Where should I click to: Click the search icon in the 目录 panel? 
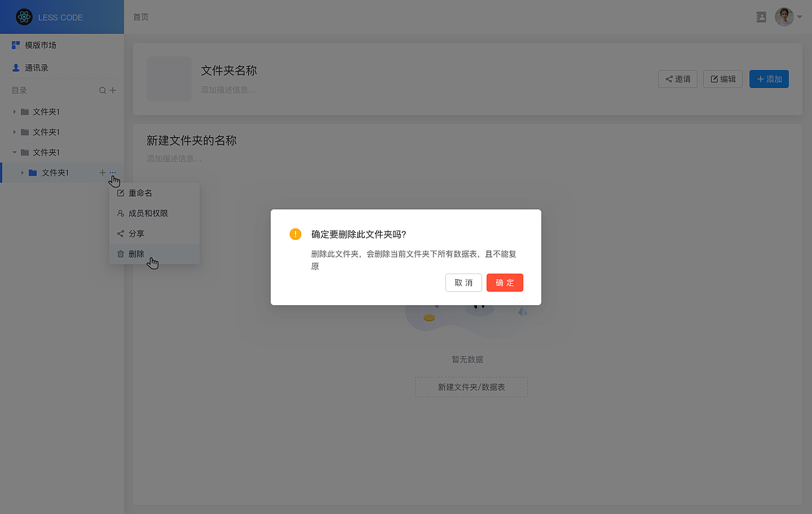(x=101, y=90)
